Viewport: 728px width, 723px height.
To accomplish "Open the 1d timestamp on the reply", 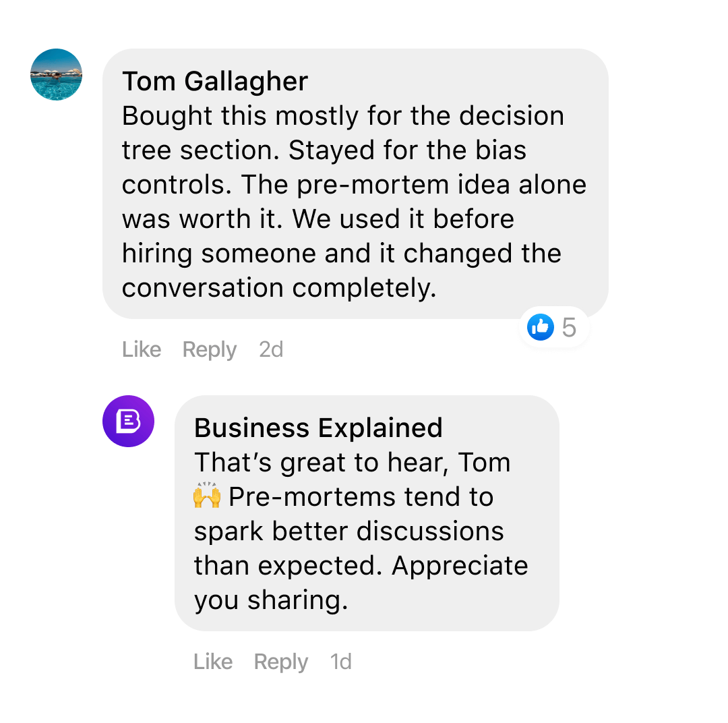I will 341,662.
